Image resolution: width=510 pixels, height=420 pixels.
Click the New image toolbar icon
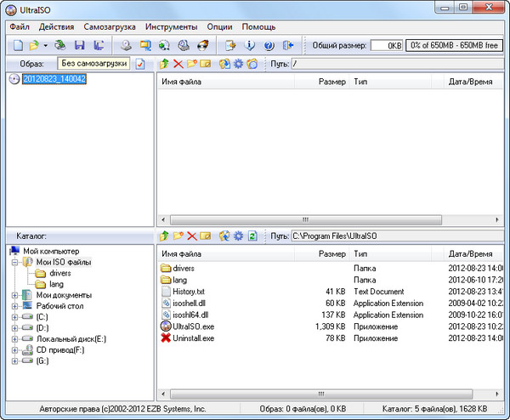tap(17, 45)
